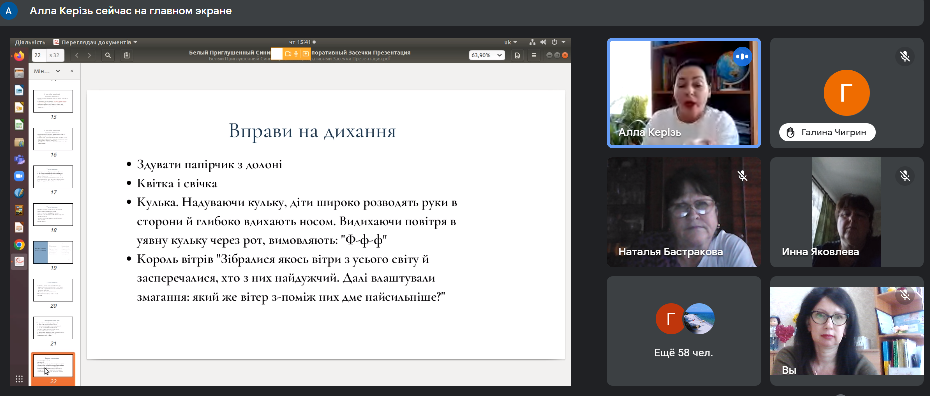930x396 pixels.
Task: Toggle the document viewer sidebar button
Action: click(x=127, y=55)
